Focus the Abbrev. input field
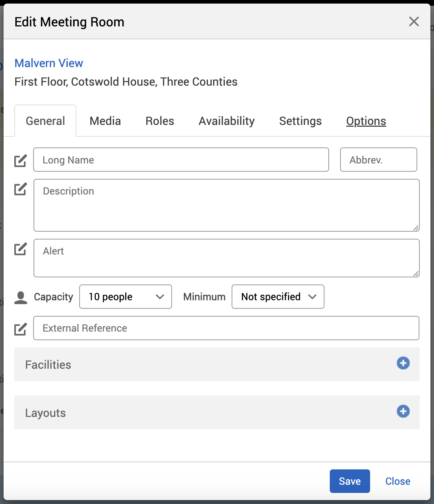Screen dimensions: 434x504 (378, 160)
